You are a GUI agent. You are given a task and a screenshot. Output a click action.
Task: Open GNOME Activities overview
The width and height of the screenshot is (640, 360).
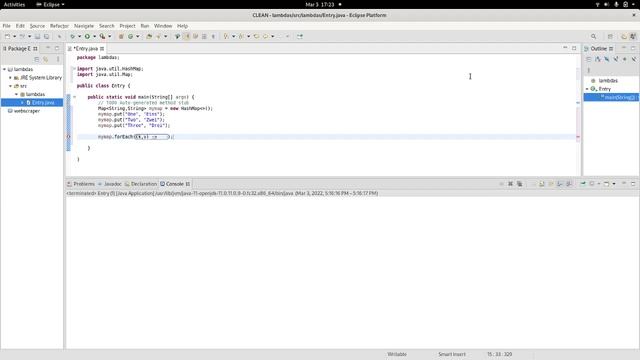click(14, 4)
